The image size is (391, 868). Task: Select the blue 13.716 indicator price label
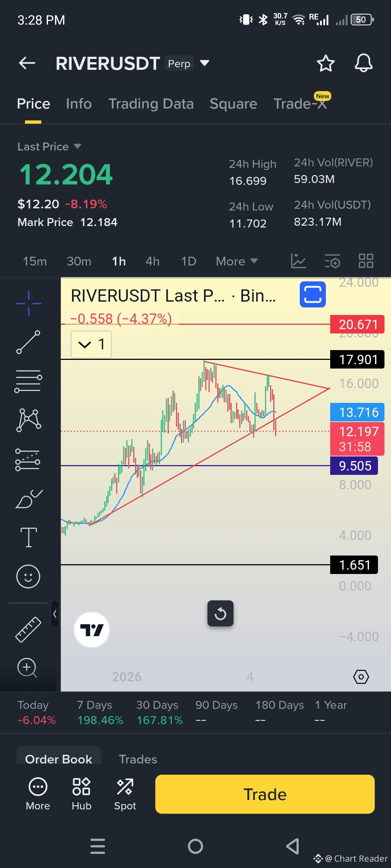(357, 412)
